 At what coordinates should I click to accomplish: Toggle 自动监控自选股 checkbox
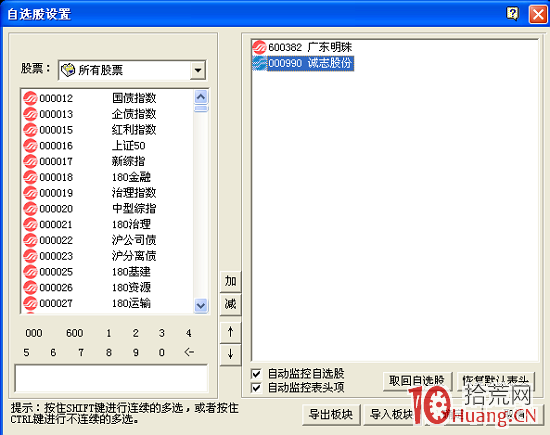[x=256, y=374]
